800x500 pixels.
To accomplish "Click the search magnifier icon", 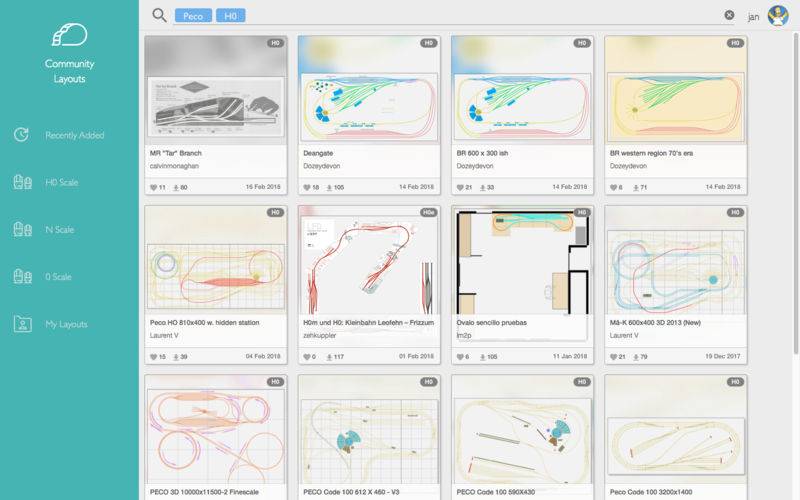I will (x=159, y=15).
